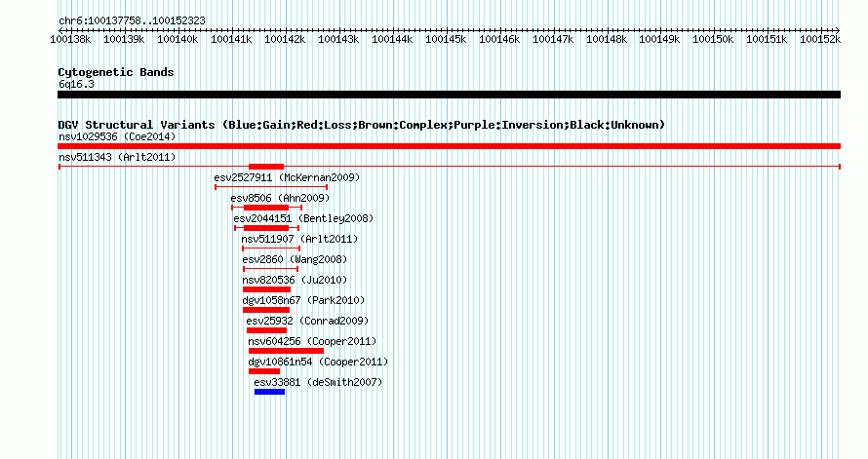Viewport: 868px width, 459px height.
Task: Open dgv1058n67 (Park2010) variant label
Action: click(x=303, y=300)
